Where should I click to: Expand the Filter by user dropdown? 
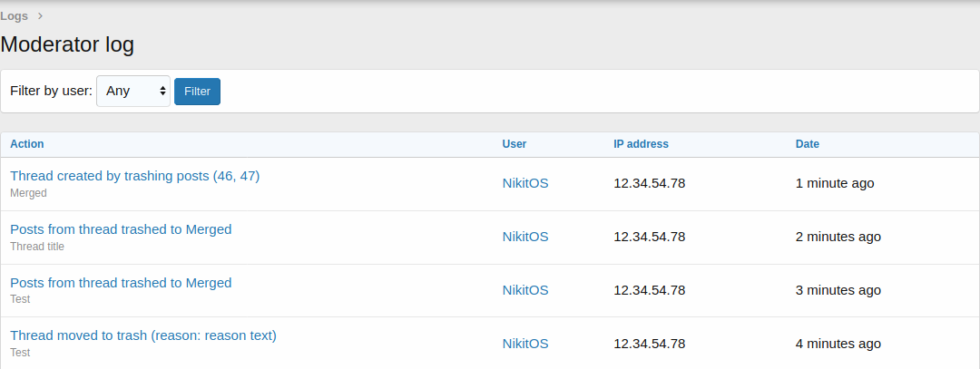pos(133,91)
